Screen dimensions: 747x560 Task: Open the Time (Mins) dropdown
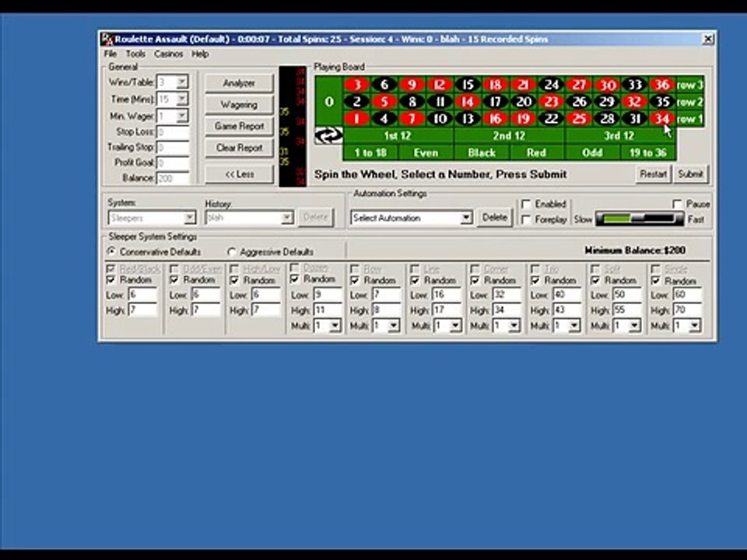point(182,99)
